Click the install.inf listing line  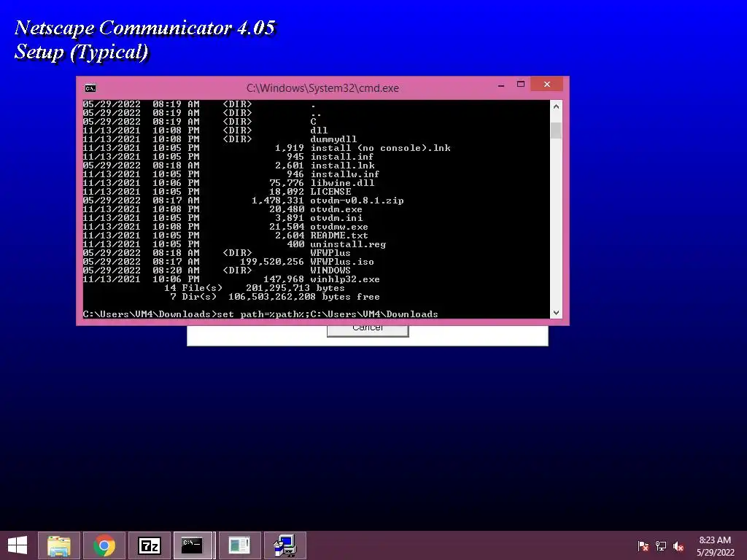point(228,157)
